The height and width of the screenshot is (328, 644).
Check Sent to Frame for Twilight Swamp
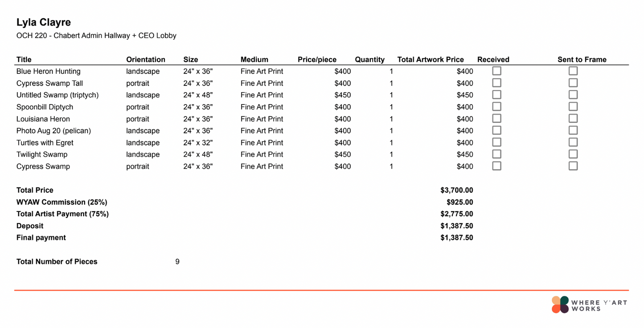tap(573, 154)
